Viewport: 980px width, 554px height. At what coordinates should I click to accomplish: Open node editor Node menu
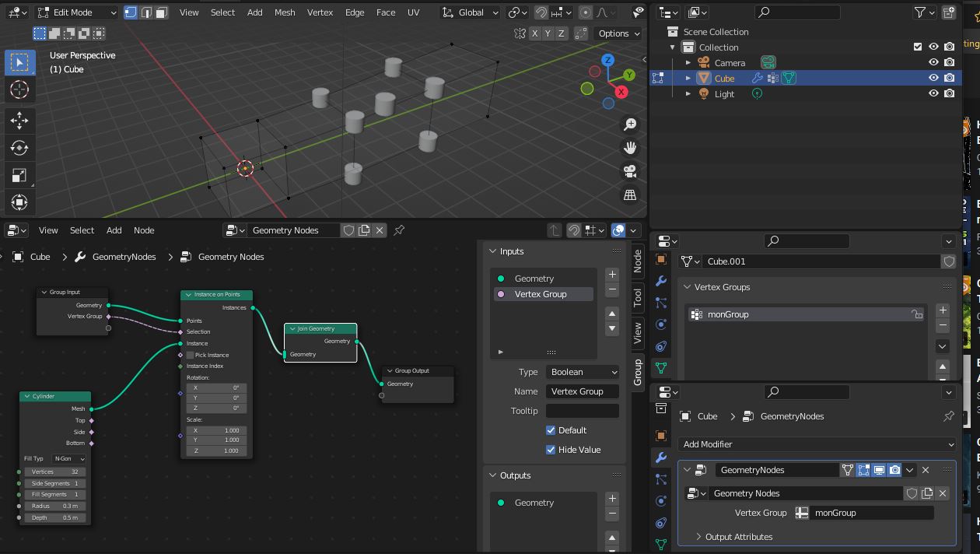coord(144,230)
